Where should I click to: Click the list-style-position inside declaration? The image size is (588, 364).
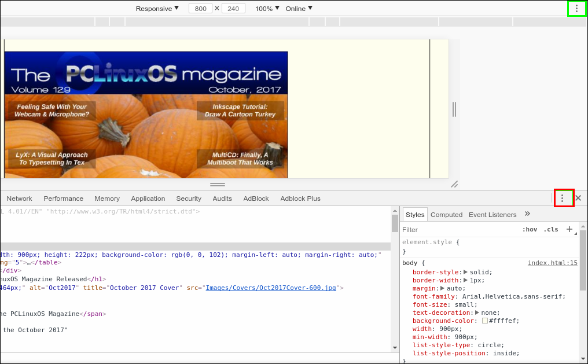click(x=466, y=353)
